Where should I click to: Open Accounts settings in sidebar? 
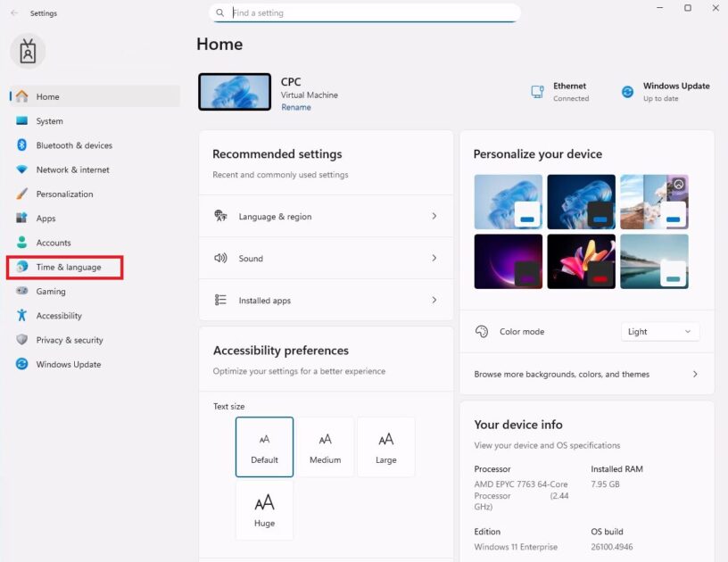tap(95, 243)
